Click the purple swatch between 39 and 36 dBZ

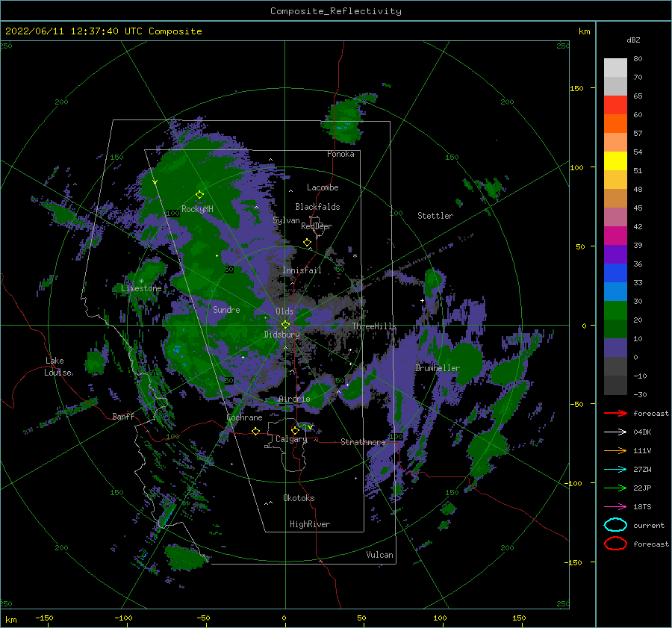[x=615, y=255]
